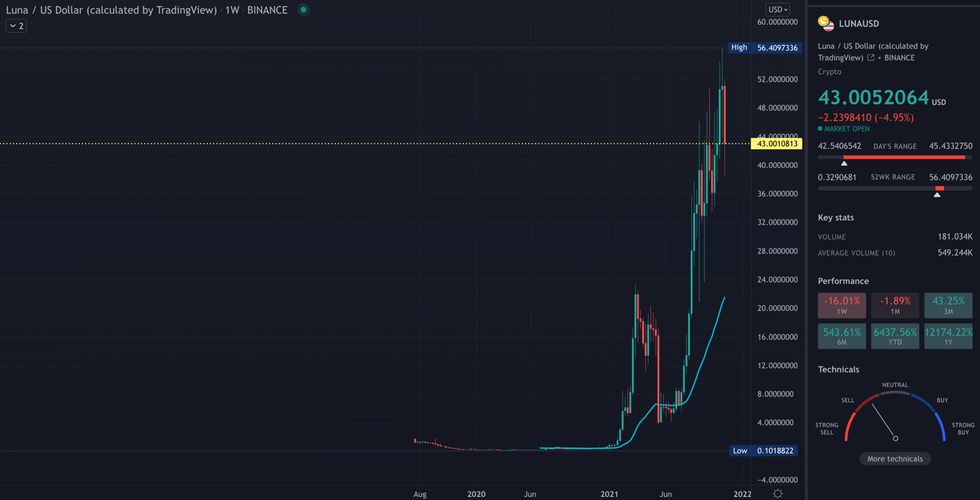Screen dimensions: 980x500
Task: Click the Low 0.1018822 price label
Action: [x=765, y=451]
